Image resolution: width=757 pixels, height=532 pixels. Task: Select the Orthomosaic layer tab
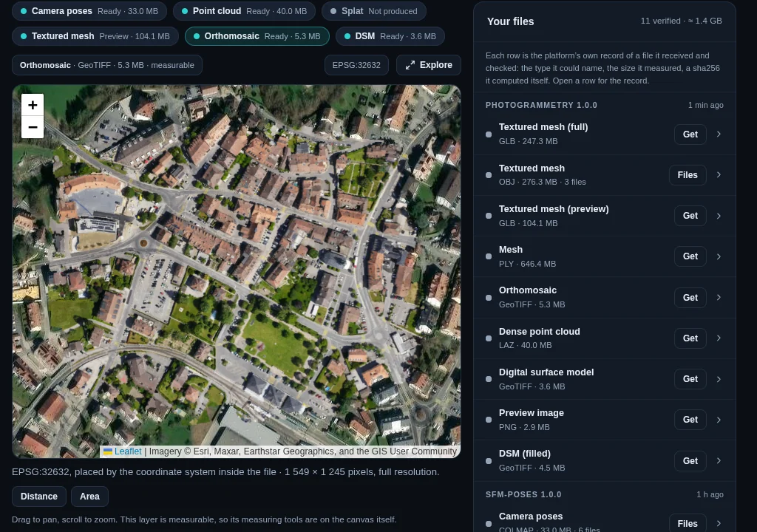tap(257, 36)
